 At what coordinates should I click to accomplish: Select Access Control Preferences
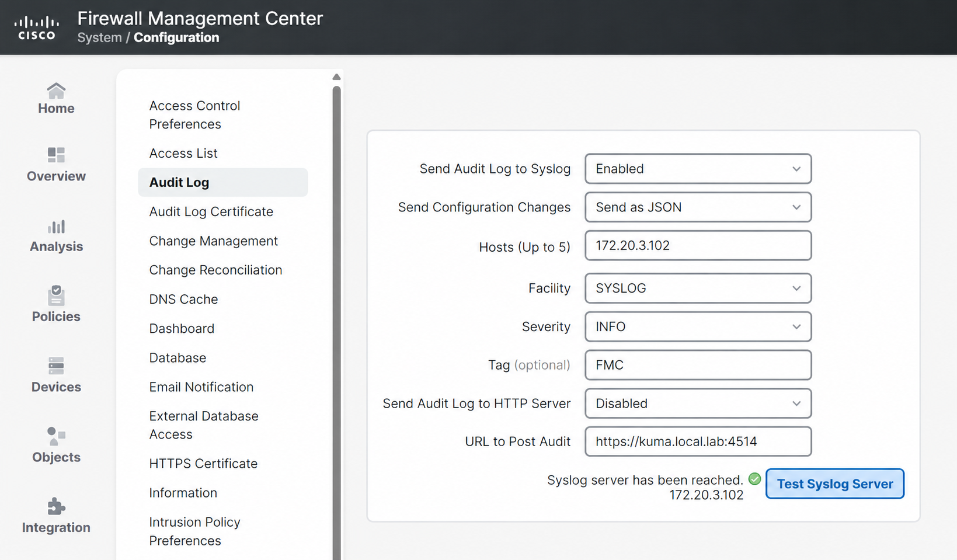(194, 115)
